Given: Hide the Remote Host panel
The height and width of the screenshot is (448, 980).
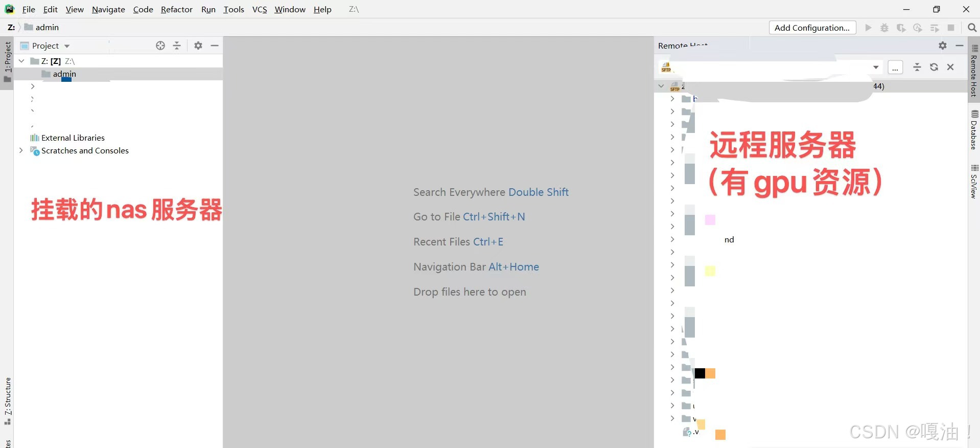Looking at the screenshot, I should [x=959, y=46].
